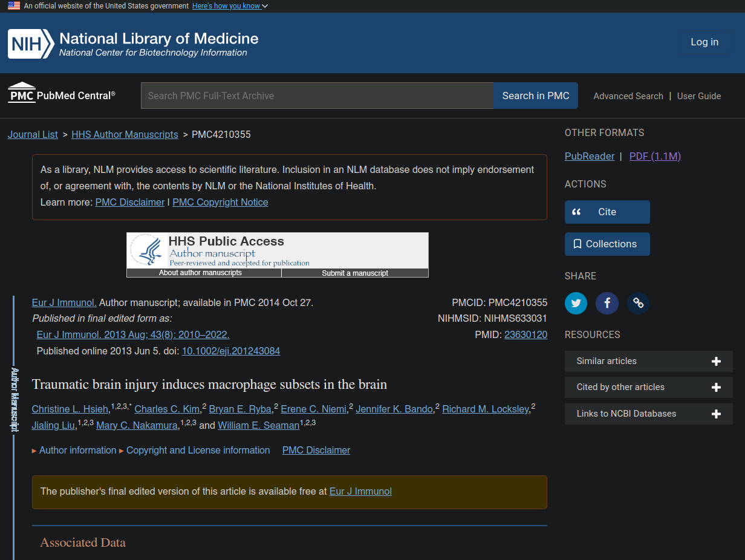Viewport: 745px width, 560px height.
Task: Open PMC Disclaimer link below authors
Action: click(316, 450)
